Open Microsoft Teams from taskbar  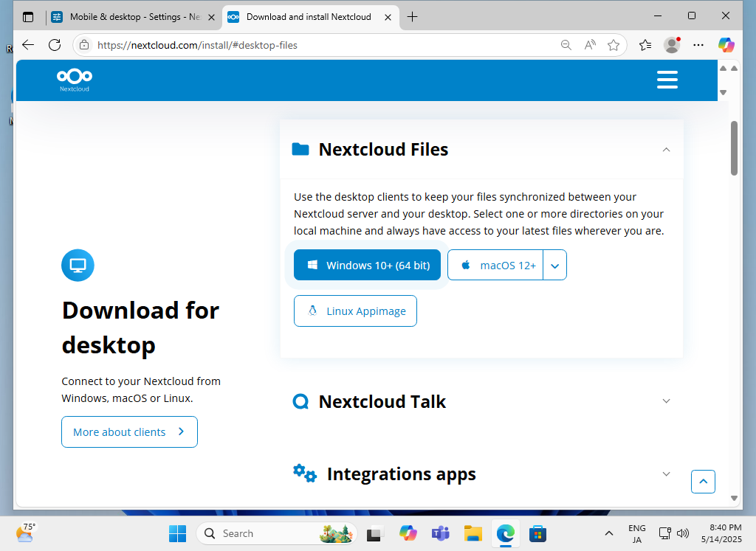click(x=440, y=533)
